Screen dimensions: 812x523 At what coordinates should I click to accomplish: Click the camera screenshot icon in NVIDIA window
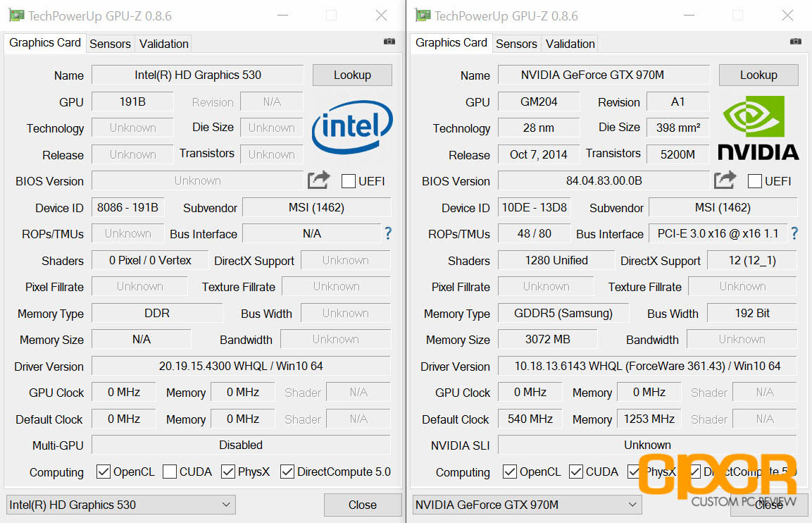795,42
